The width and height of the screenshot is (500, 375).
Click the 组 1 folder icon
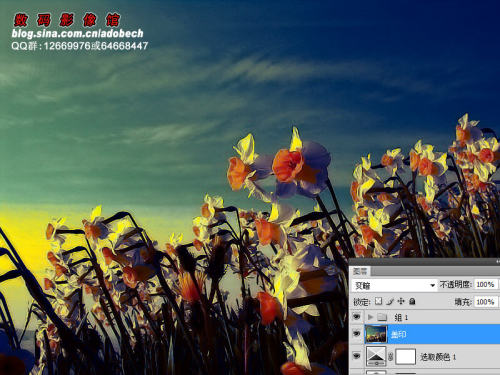(382, 317)
